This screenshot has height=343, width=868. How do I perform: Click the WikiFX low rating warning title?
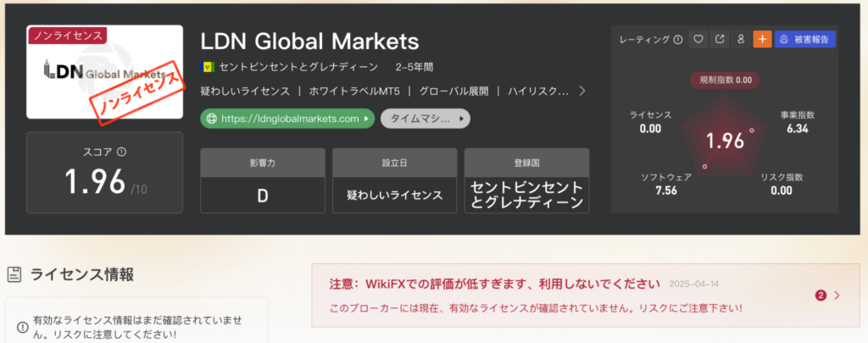495,285
